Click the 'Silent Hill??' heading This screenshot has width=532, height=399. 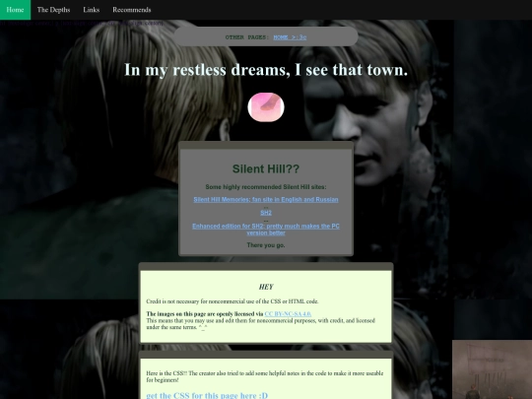click(x=266, y=169)
